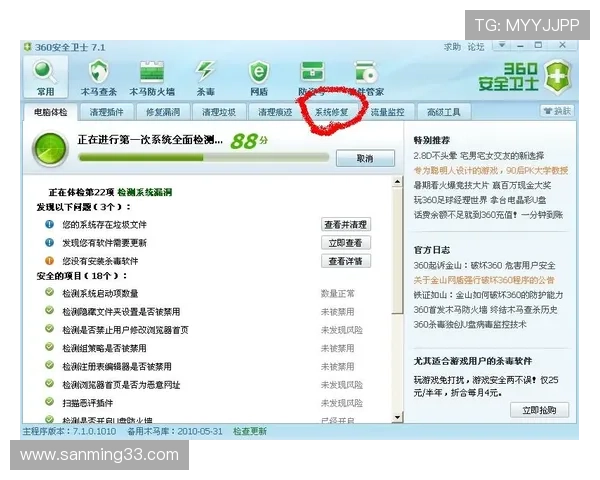This screenshot has width=600, height=480.
Task: Click check icon beside 检测注册表编辑器是否被禁用
Action: (49, 365)
